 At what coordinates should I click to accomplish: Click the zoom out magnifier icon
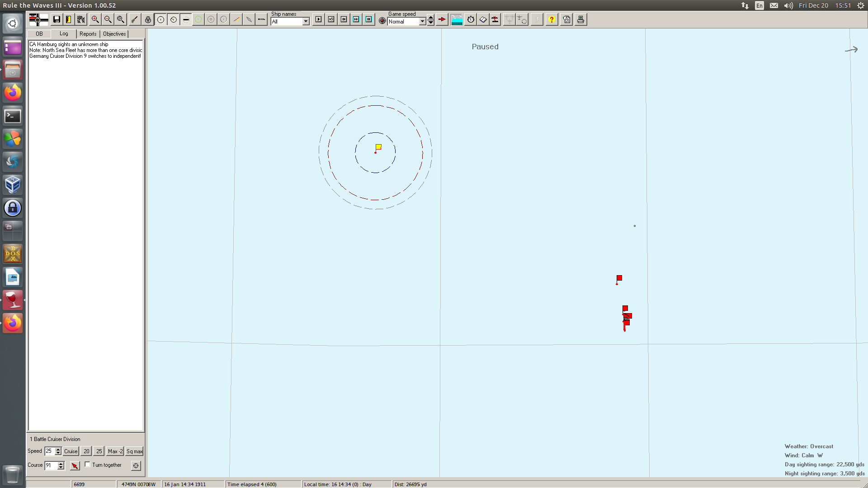[x=108, y=19]
